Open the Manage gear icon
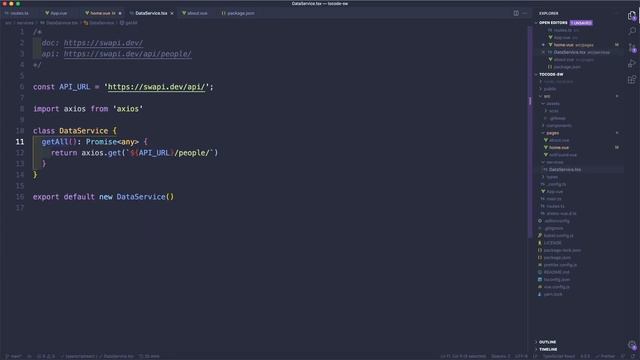 632,345
